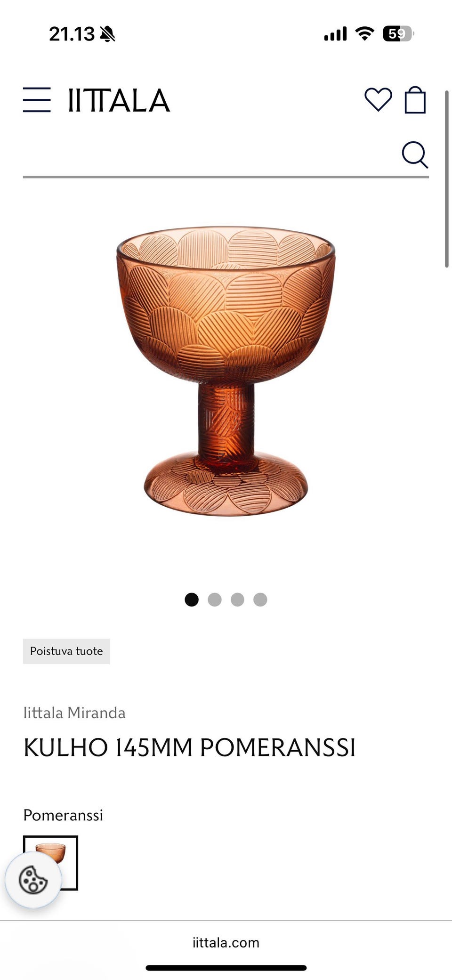Image resolution: width=452 pixels, height=980 pixels.
Task: Show fourth product image via dot
Action: [260, 599]
